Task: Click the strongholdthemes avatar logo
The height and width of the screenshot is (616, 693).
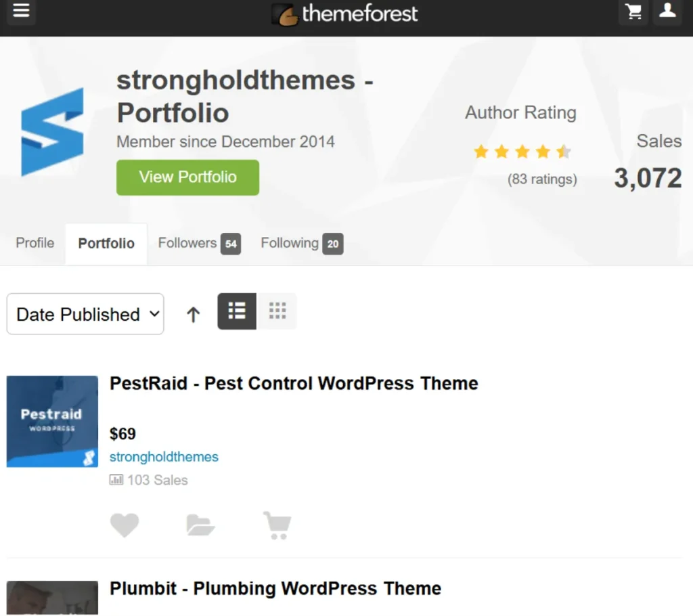Action: [x=52, y=132]
